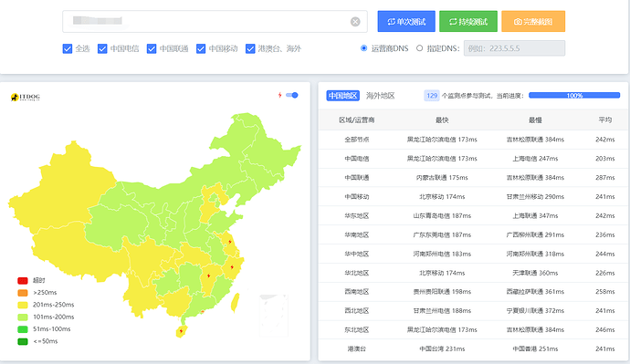Click 上海电信 247ms slowest cell
Viewport: 630px width, 364px height.
coord(535,159)
